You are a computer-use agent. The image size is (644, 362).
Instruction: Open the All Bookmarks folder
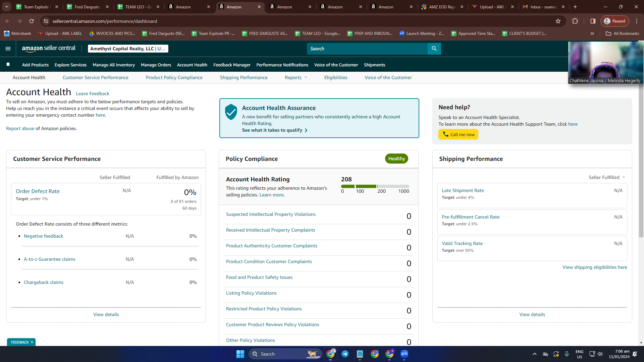[x=623, y=34]
